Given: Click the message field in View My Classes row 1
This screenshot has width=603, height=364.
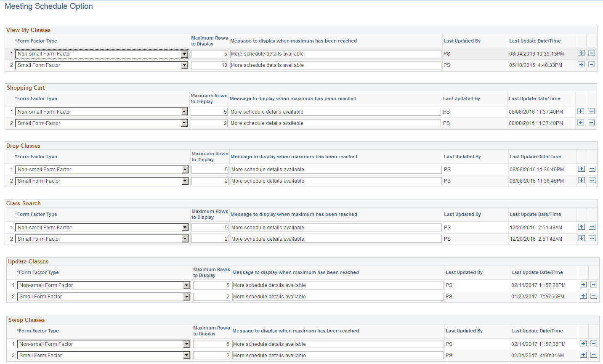Looking at the screenshot, I should click(x=335, y=54).
